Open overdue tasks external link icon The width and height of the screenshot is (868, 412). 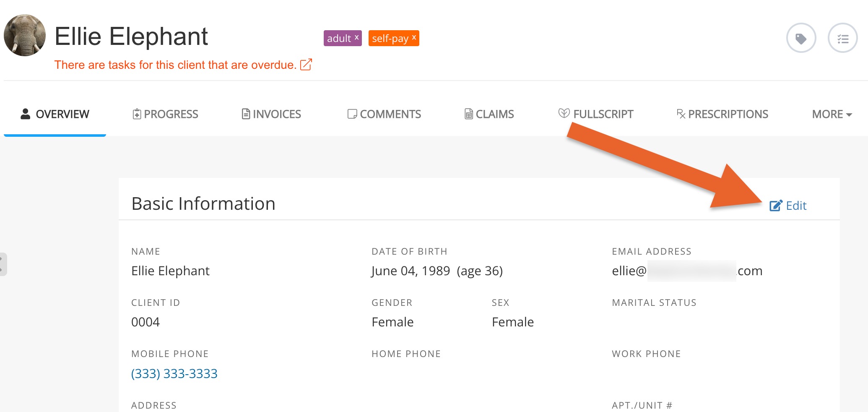pyautogui.click(x=306, y=65)
